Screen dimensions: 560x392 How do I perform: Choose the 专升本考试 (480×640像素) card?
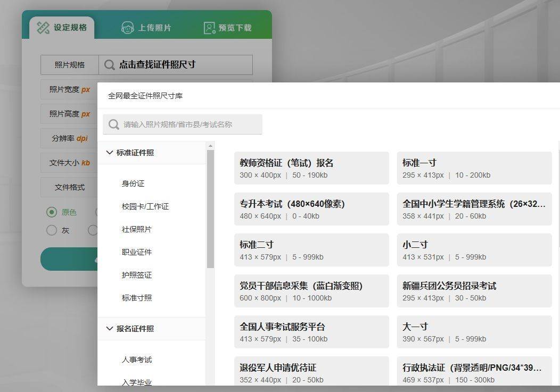click(311, 209)
